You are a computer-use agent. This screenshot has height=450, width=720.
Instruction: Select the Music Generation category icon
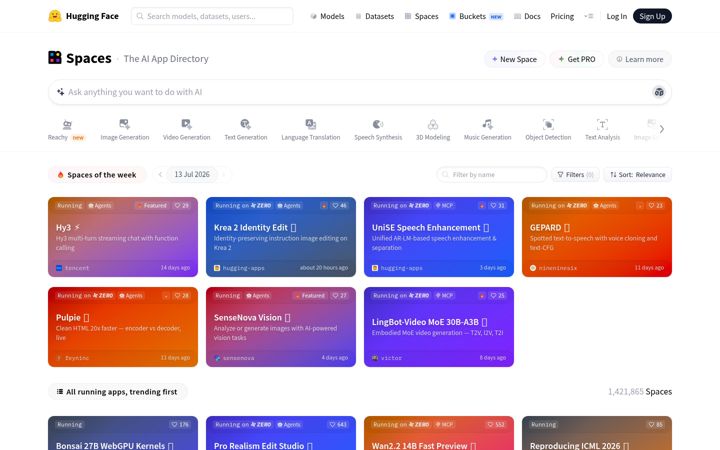click(487, 124)
